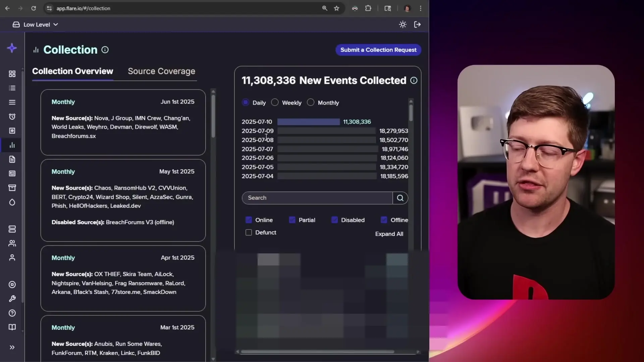
Task: Click the events panel vertical scrollbar
Action: tap(411, 113)
